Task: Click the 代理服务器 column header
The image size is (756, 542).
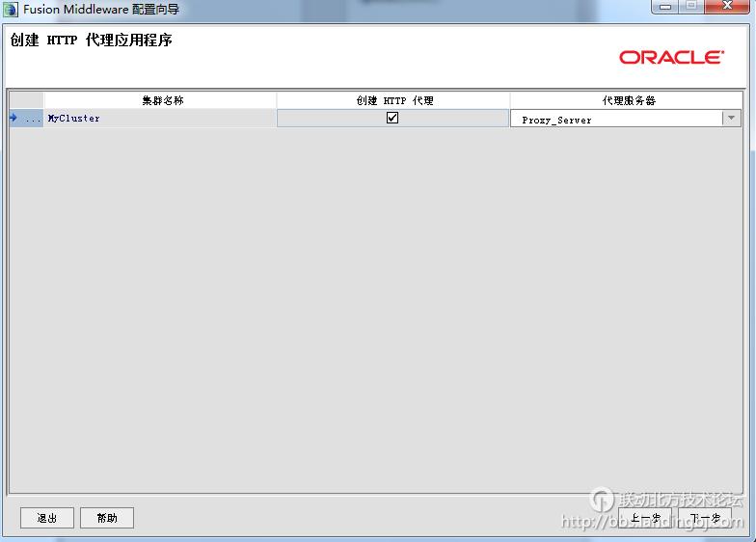Action: [627, 100]
